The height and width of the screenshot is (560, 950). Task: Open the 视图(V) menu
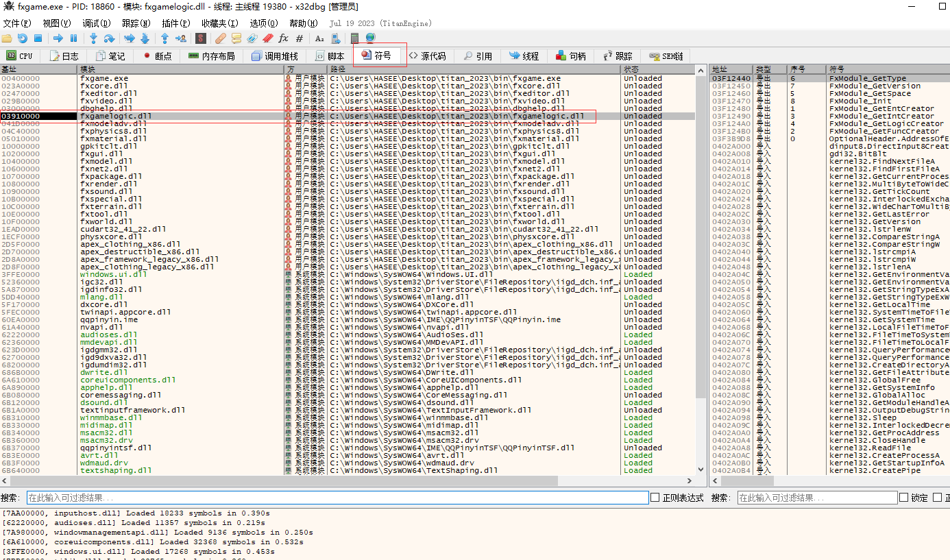tap(57, 23)
